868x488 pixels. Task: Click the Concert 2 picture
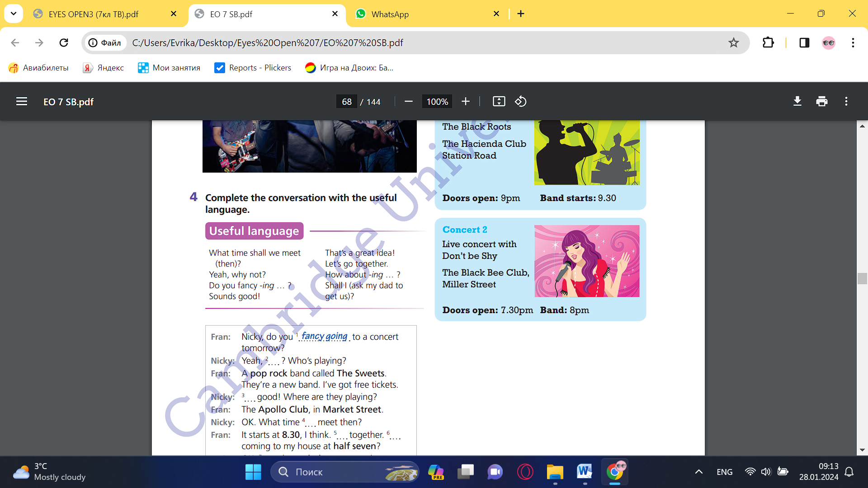(587, 261)
